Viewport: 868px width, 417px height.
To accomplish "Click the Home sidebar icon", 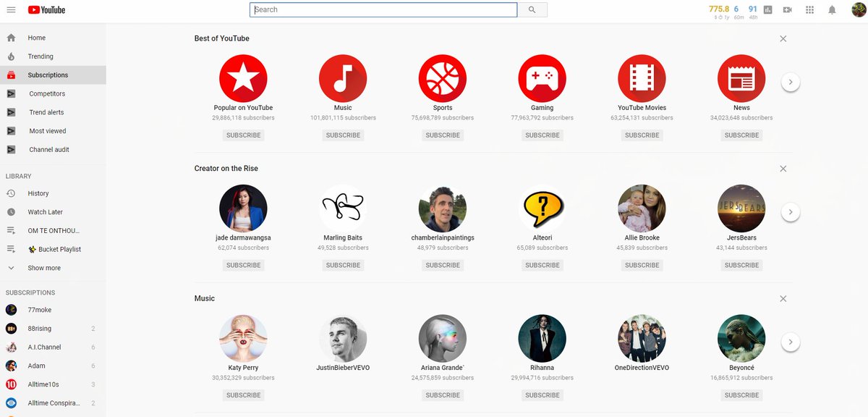I will 11,38.
